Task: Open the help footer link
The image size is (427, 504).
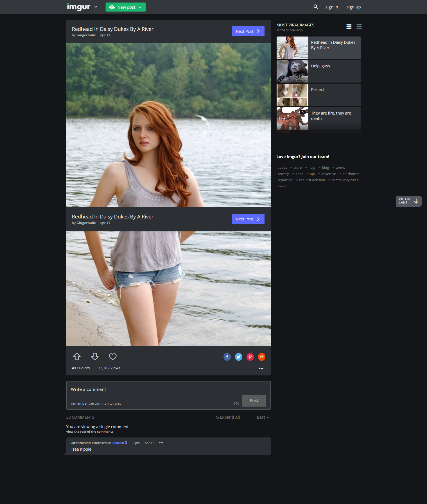Action: point(312,168)
